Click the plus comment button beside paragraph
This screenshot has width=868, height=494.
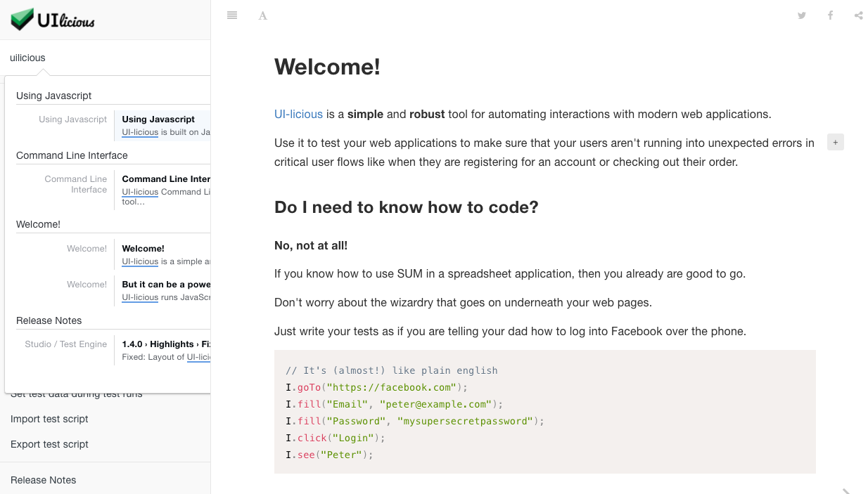(x=836, y=143)
